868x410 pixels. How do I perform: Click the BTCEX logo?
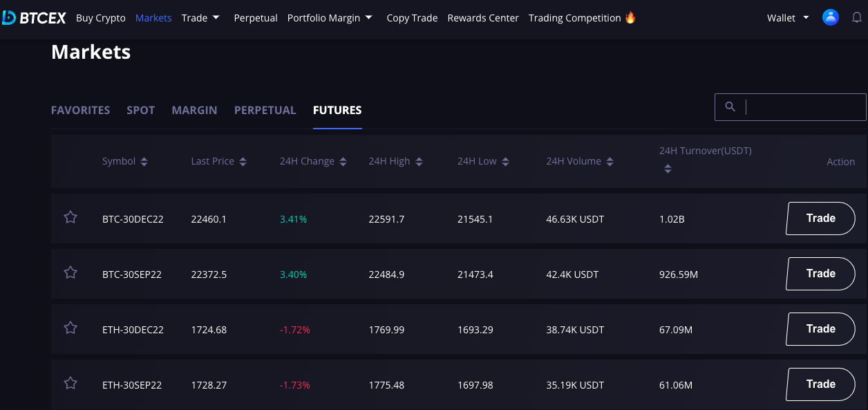pos(34,18)
